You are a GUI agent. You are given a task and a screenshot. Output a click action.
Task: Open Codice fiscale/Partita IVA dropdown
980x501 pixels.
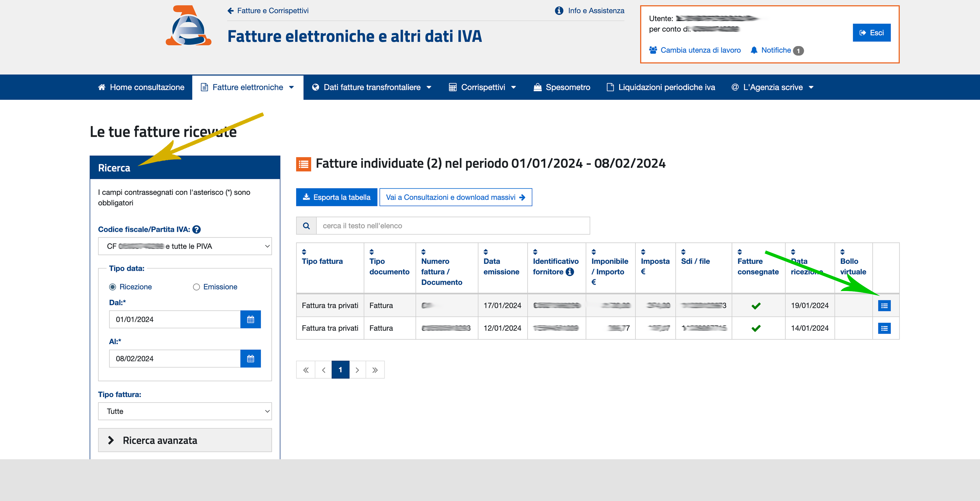click(185, 246)
